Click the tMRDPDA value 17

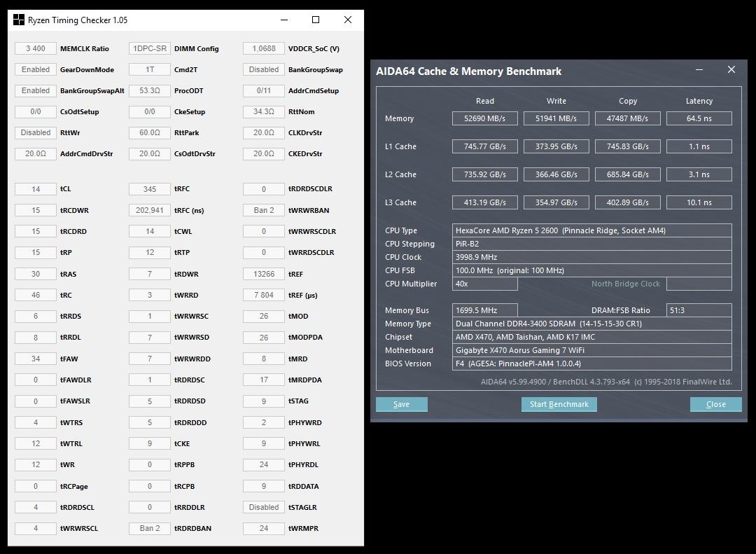click(x=264, y=380)
